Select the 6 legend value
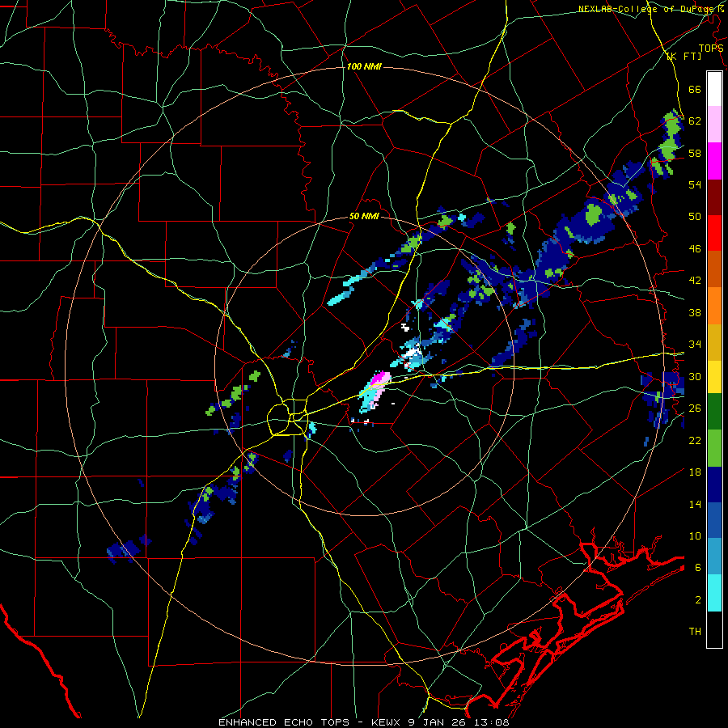This screenshot has height=728, width=728. click(698, 568)
